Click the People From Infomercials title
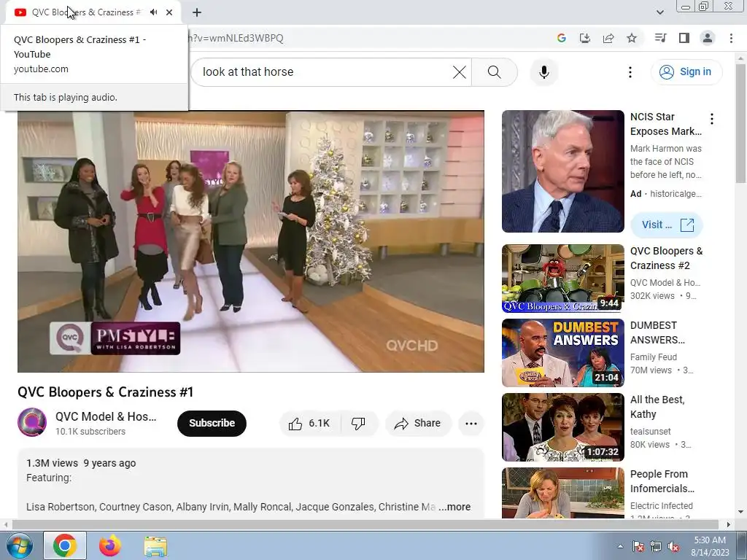The height and width of the screenshot is (560, 747). click(662, 481)
